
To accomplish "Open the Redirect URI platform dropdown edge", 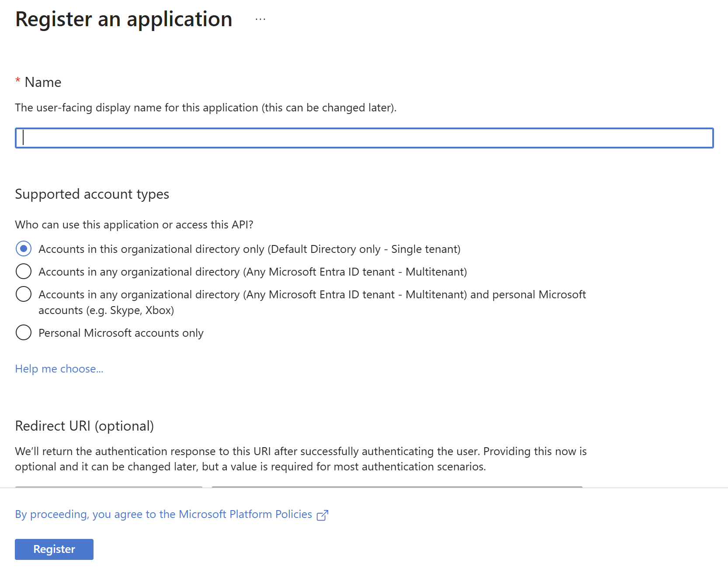I will [109, 487].
